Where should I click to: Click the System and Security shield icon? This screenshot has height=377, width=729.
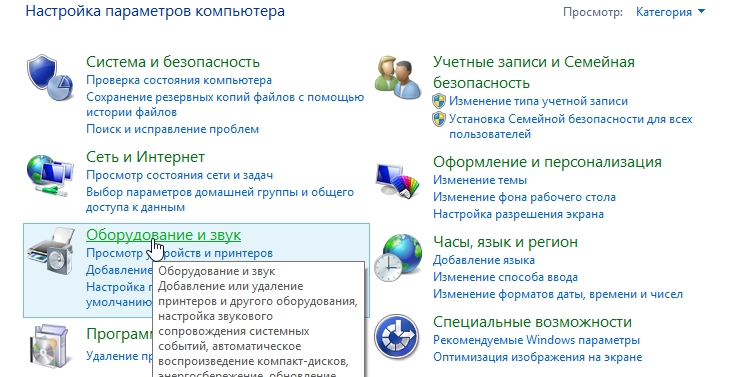[x=50, y=78]
